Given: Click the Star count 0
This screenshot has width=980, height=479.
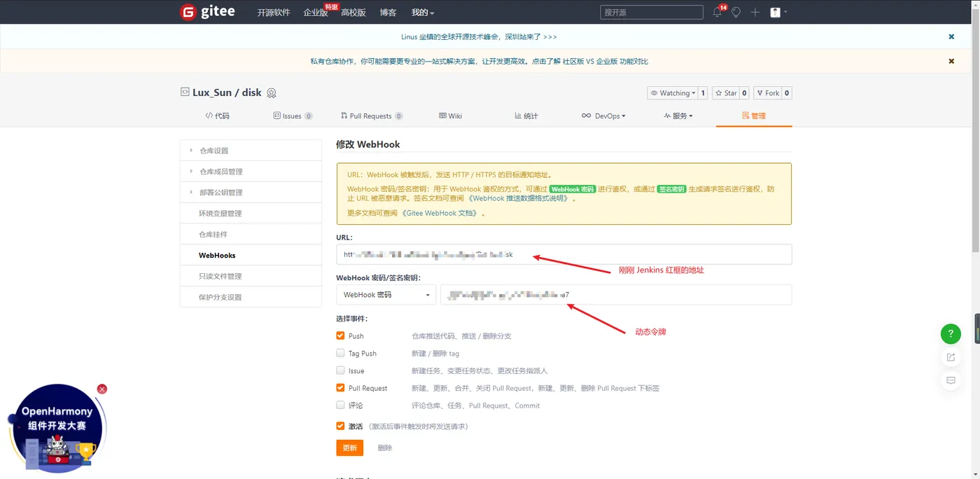Looking at the screenshot, I should tap(745, 93).
